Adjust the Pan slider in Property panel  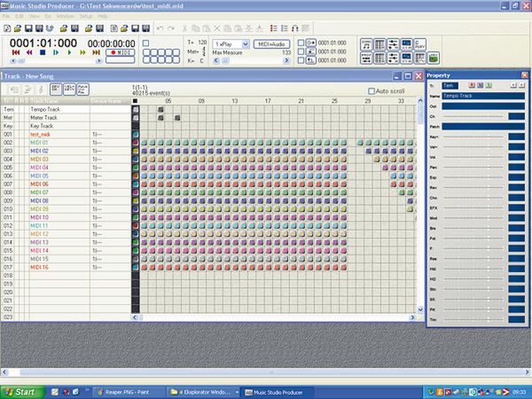[x=473, y=168]
